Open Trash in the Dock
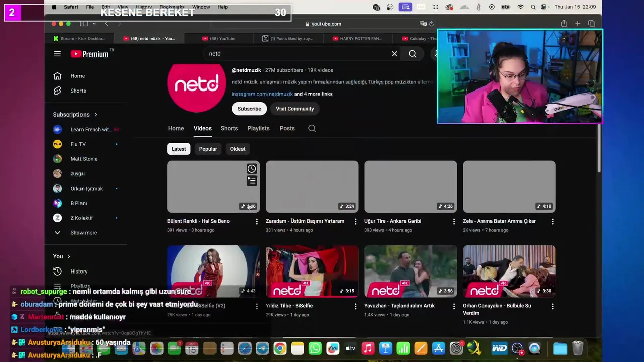This screenshot has height=362, width=644. pyautogui.click(x=578, y=348)
